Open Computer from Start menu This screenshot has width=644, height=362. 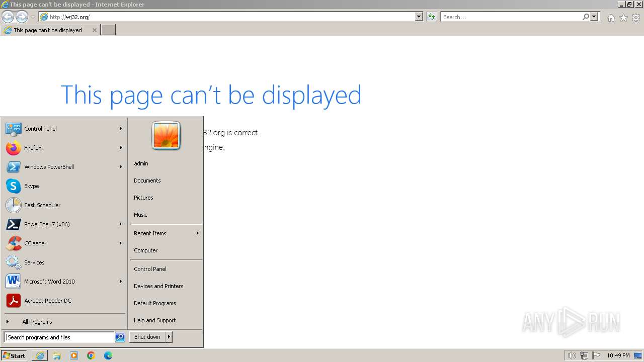(x=166, y=250)
